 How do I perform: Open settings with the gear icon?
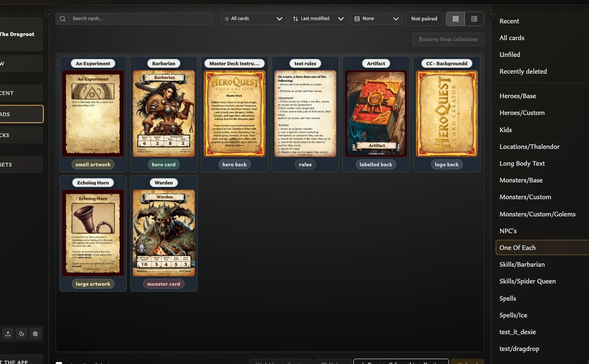35,334
